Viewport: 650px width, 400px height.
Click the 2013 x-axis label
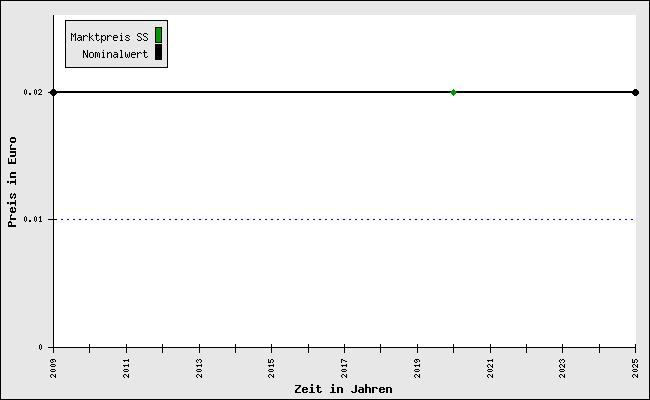[199, 368]
